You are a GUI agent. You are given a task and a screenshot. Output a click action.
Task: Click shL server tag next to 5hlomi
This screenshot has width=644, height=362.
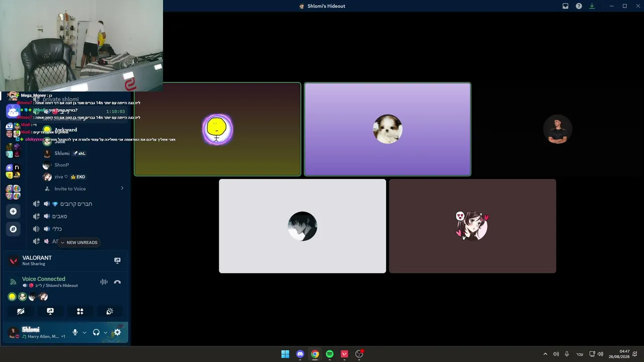pyautogui.click(x=79, y=153)
